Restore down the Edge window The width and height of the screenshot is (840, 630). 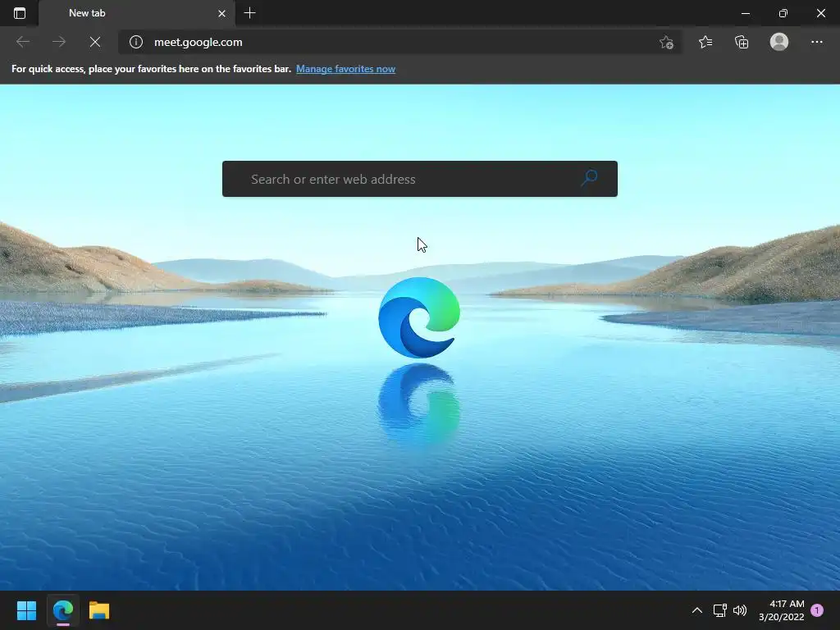[783, 13]
